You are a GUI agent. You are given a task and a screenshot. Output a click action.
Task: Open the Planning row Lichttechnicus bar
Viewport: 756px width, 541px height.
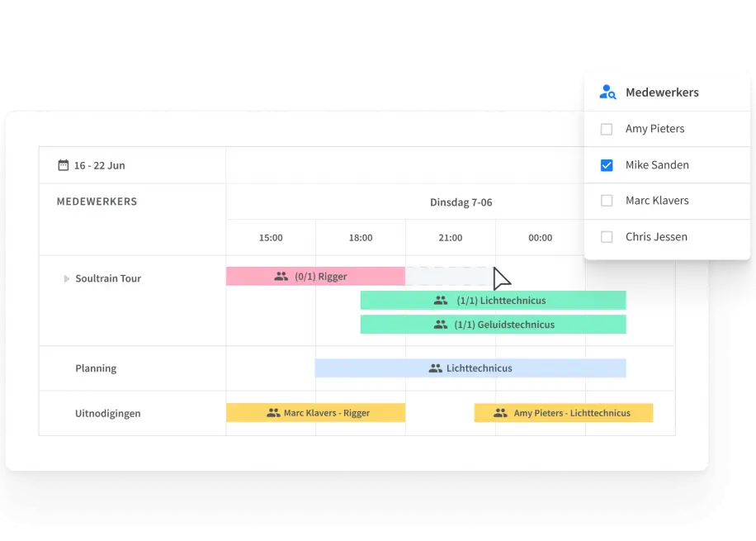tap(470, 368)
